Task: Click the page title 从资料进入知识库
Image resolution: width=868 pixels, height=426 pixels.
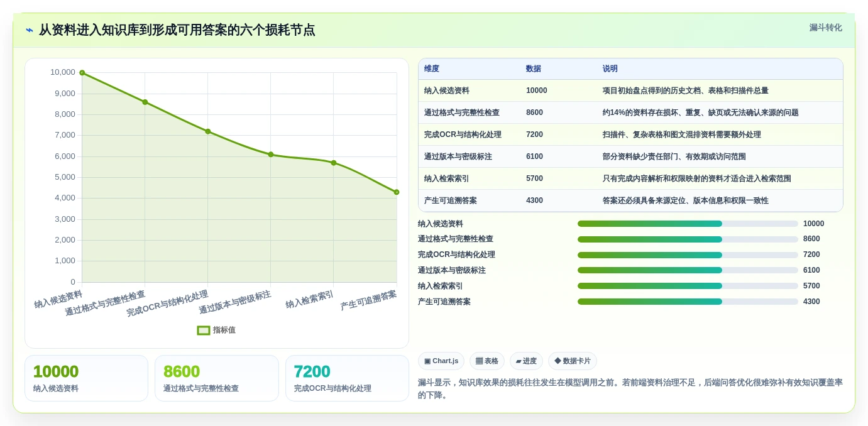Action: pos(177,30)
